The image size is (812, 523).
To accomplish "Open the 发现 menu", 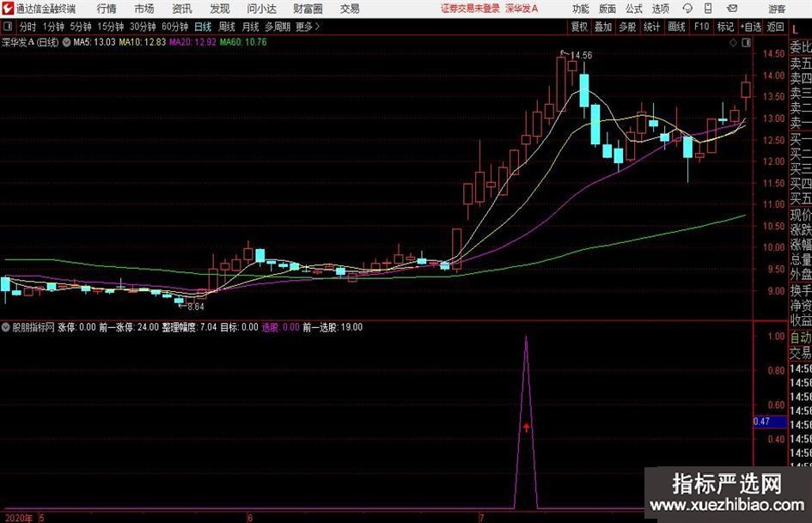I will pyautogui.click(x=220, y=9).
